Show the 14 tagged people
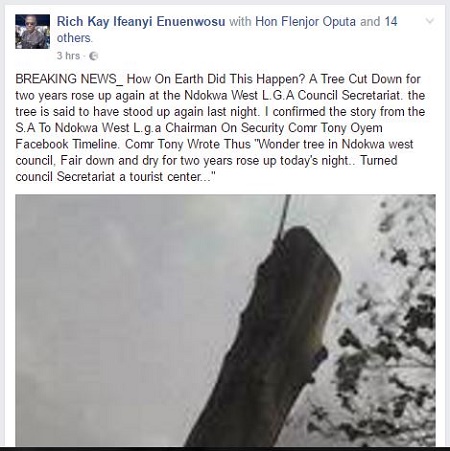The height and width of the screenshot is (451, 450). click(391, 22)
